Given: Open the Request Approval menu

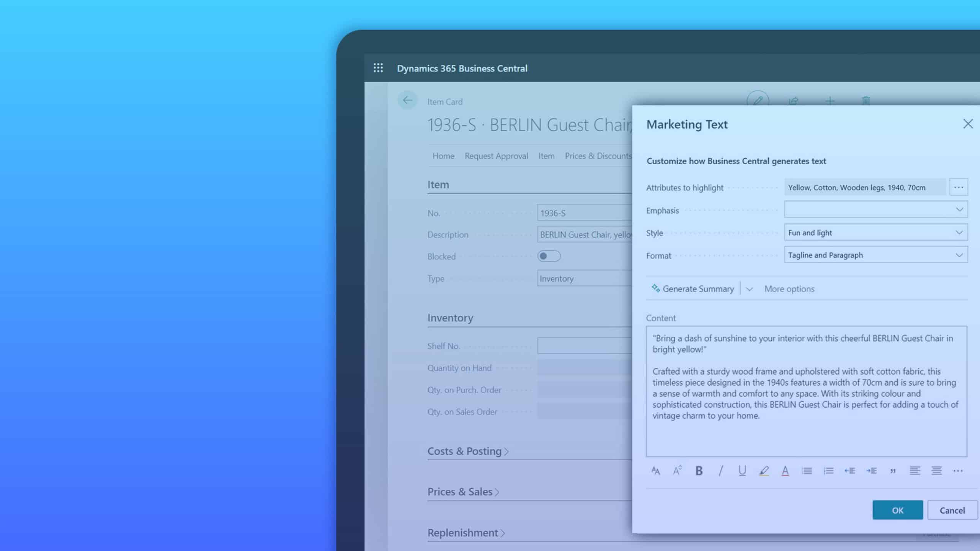Looking at the screenshot, I should [496, 156].
